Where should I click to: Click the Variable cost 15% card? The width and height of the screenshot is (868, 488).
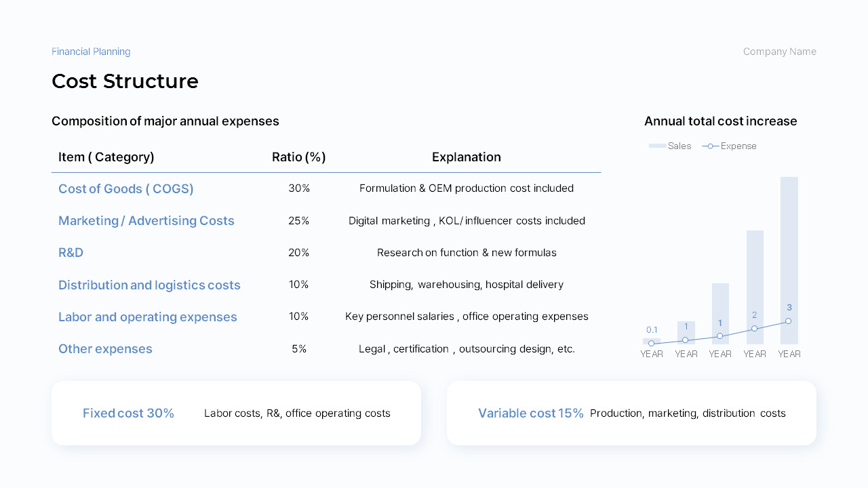(631, 413)
